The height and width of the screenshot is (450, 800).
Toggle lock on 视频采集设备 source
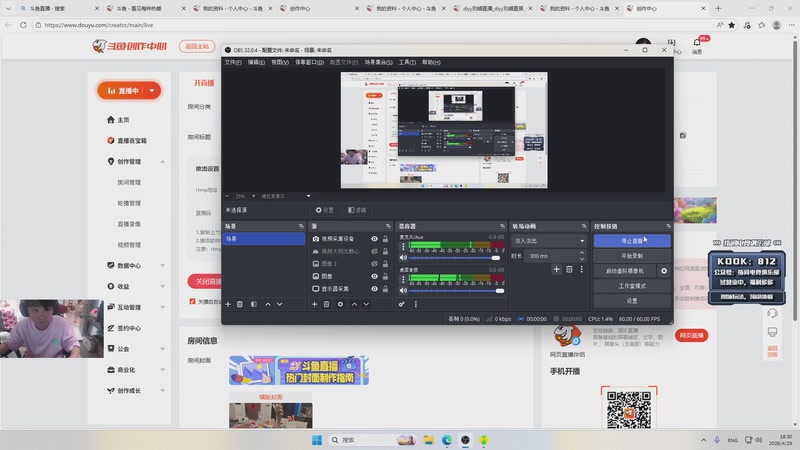tap(385, 239)
